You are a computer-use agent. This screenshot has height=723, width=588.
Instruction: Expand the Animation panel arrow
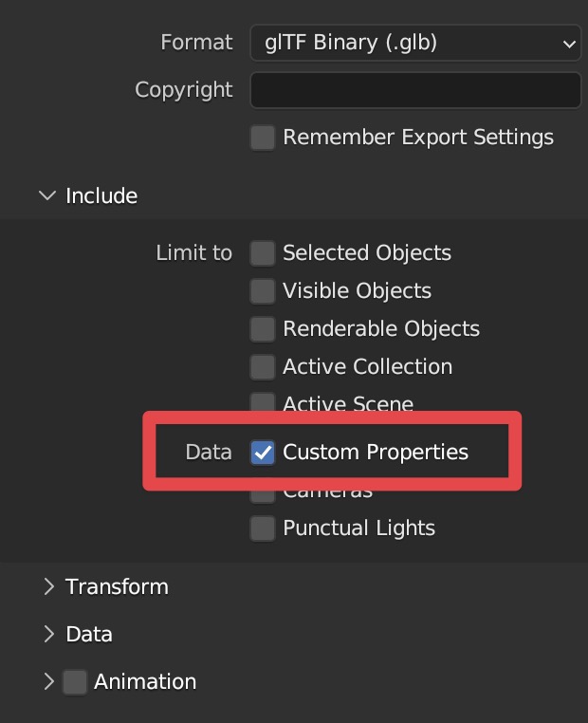pos(48,681)
